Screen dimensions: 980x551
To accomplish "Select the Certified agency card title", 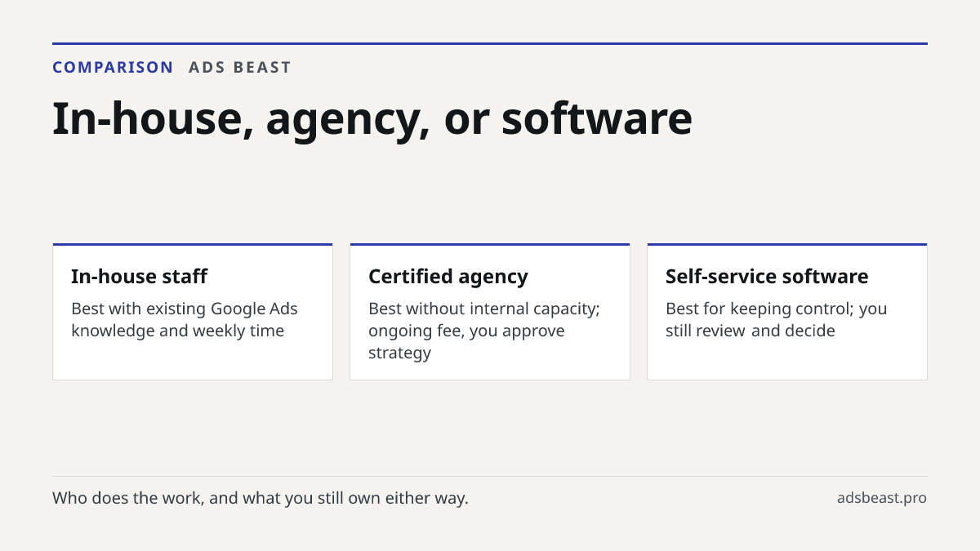I will pos(448,277).
